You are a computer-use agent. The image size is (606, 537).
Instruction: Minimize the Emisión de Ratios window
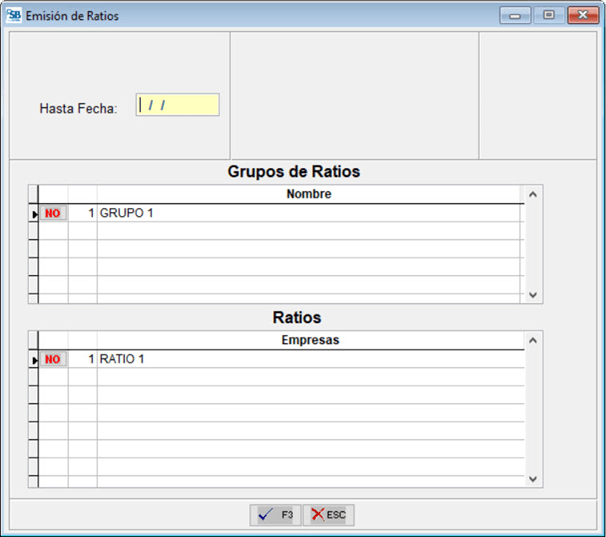519,15
